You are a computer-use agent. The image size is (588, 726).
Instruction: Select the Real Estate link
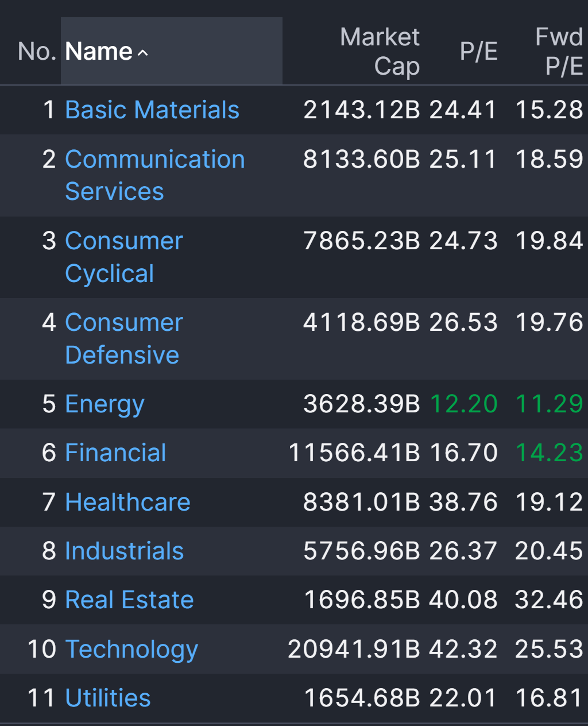(x=129, y=600)
